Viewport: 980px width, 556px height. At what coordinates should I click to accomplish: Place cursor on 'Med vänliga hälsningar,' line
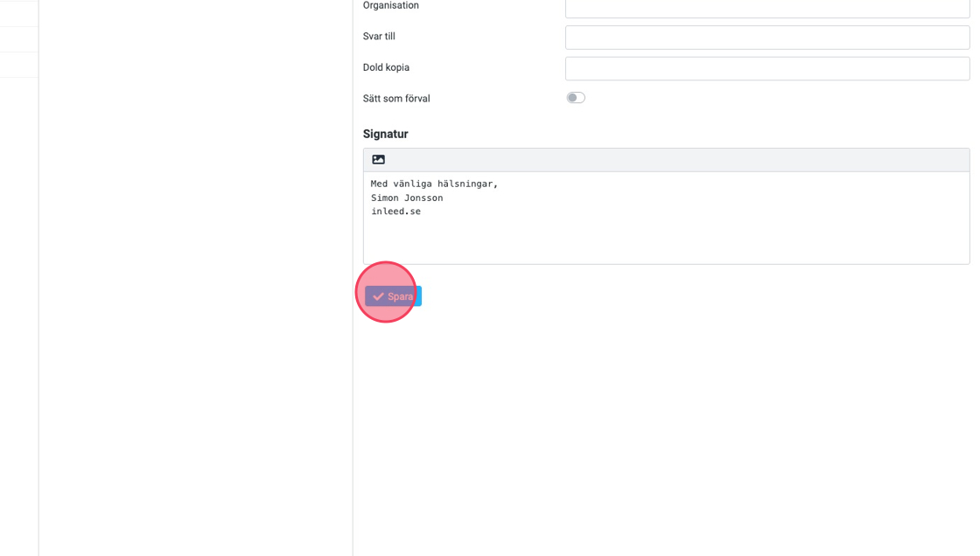[434, 184]
